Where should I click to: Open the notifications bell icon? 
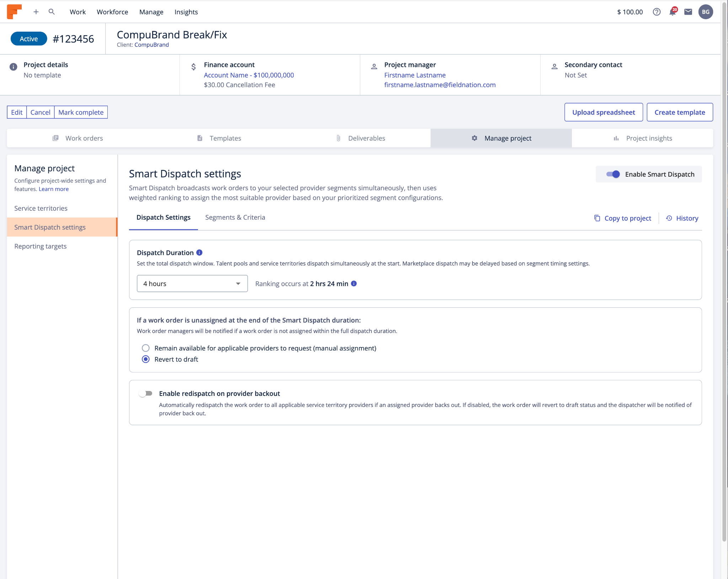click(673, 12)
